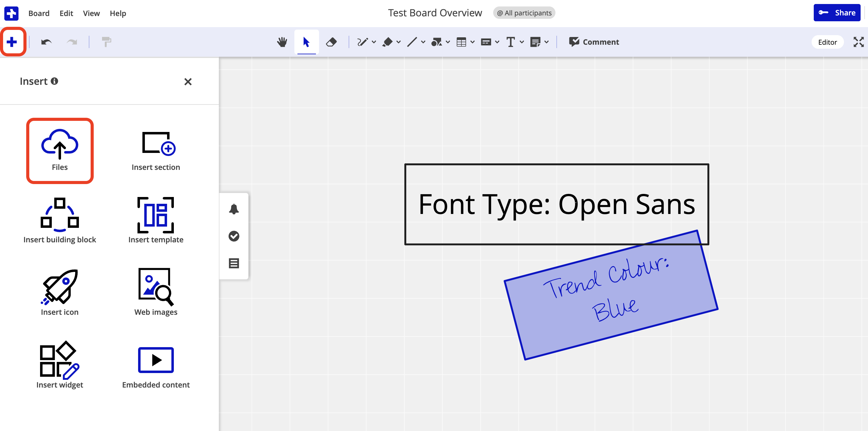This screenshot has width=868, height=431.
Task: Toggle fullscreen mode icon
Action: click(858, 42)
